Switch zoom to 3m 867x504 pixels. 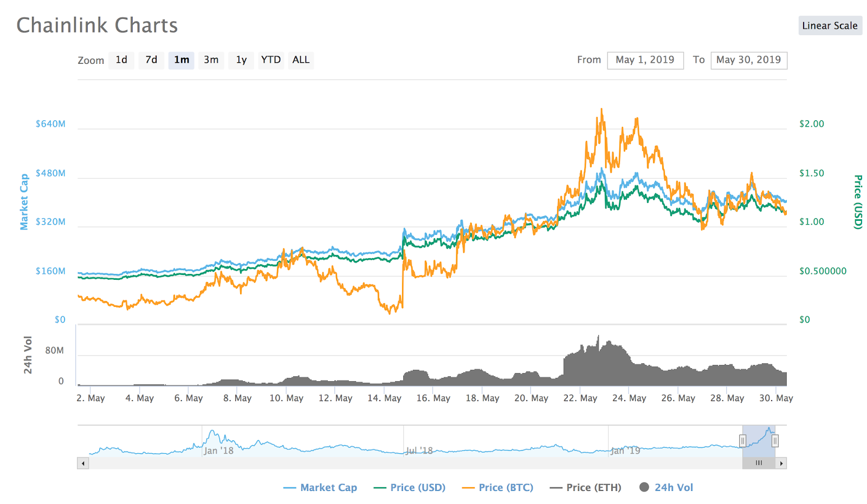pyautogui.click(x=211, y=60)
